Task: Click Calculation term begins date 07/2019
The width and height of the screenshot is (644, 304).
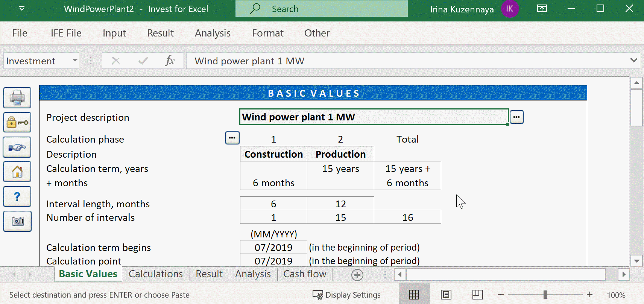Action: 273,247
